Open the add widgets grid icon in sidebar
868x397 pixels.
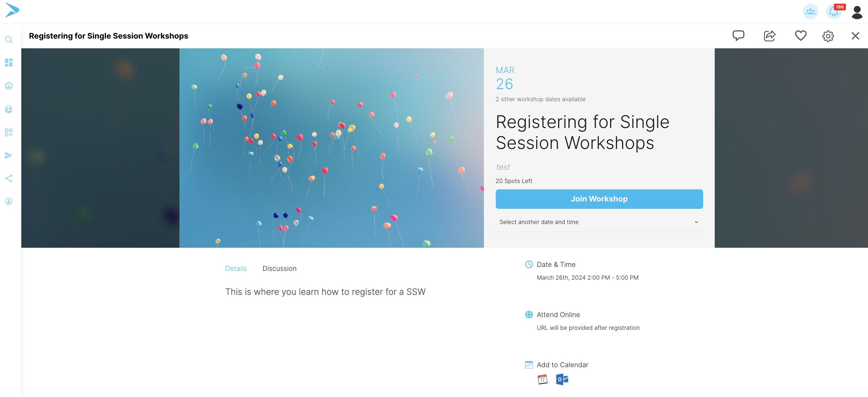[9, 132]
